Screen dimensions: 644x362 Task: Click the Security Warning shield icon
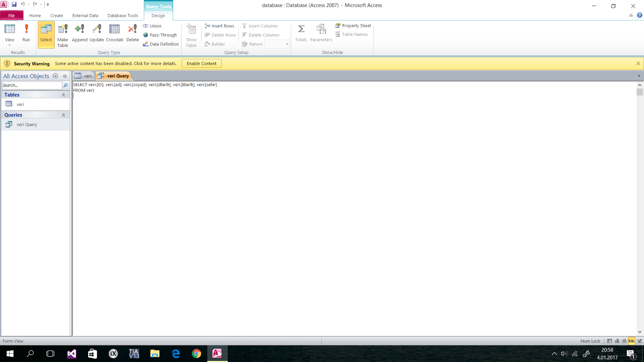tap(7, 64)
